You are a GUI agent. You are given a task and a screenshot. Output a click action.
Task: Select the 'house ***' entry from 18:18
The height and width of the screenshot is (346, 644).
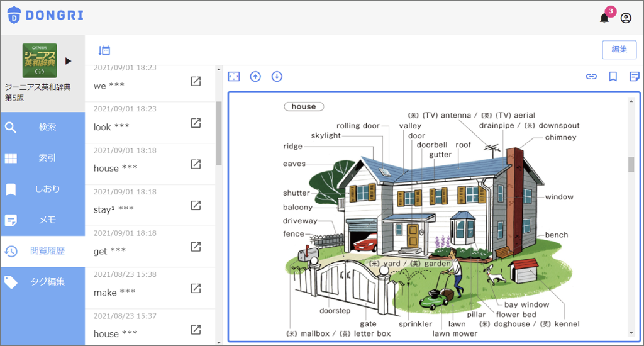point(150,164)
